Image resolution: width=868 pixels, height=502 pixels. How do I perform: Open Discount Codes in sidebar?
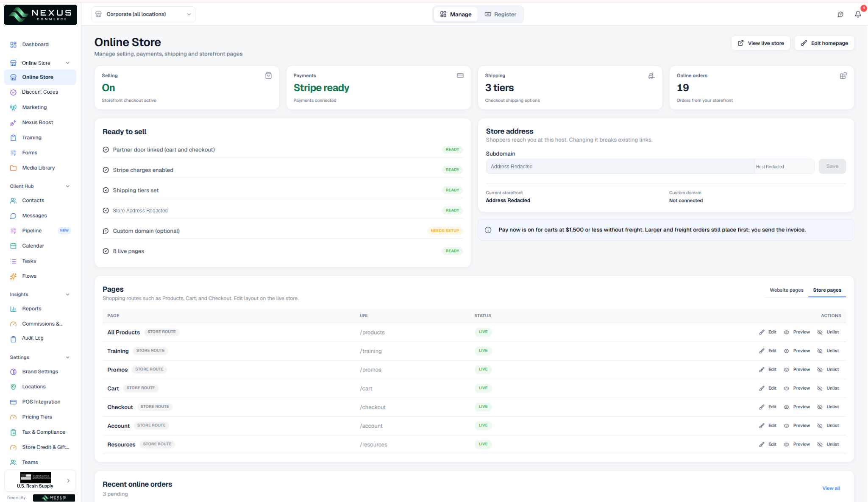coord(40,92)
